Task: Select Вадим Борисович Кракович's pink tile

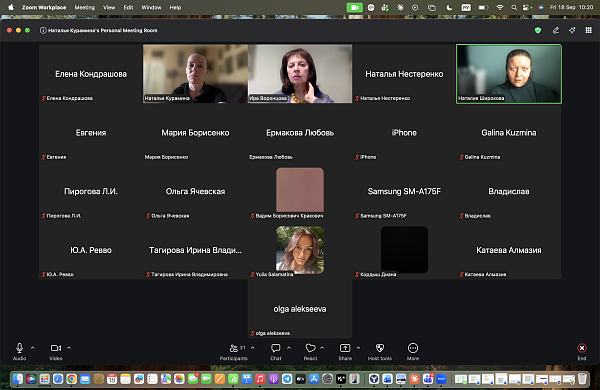Action: tap(300, 190)
